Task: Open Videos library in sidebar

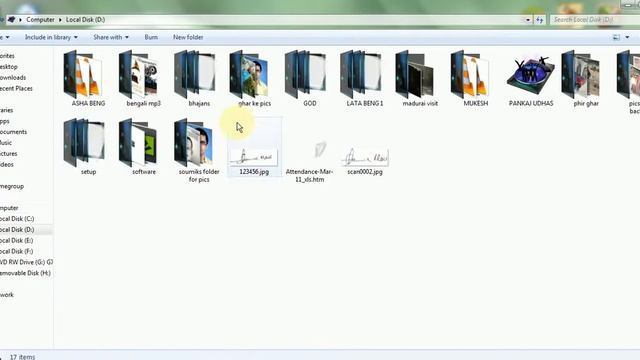Action: 7,164
